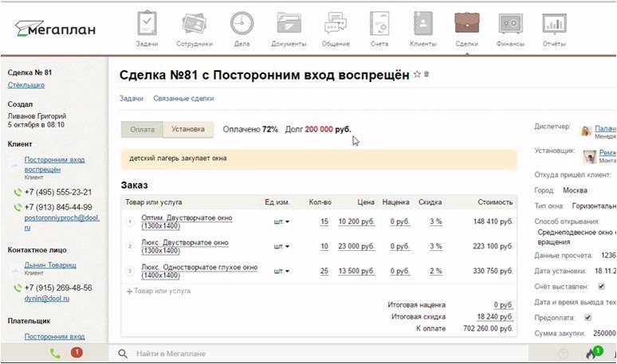Open the Связанные сделки link
Screen dimensions: 617x364
click(x=183, y=99)
